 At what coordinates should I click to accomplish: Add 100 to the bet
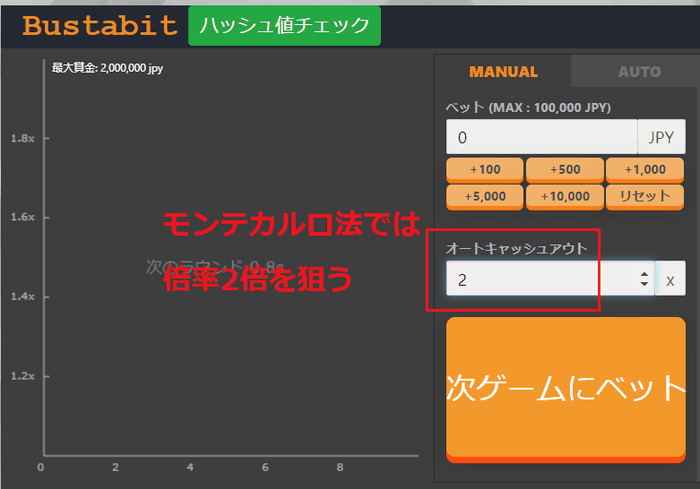pyautogui.click(x=484, y=170)
